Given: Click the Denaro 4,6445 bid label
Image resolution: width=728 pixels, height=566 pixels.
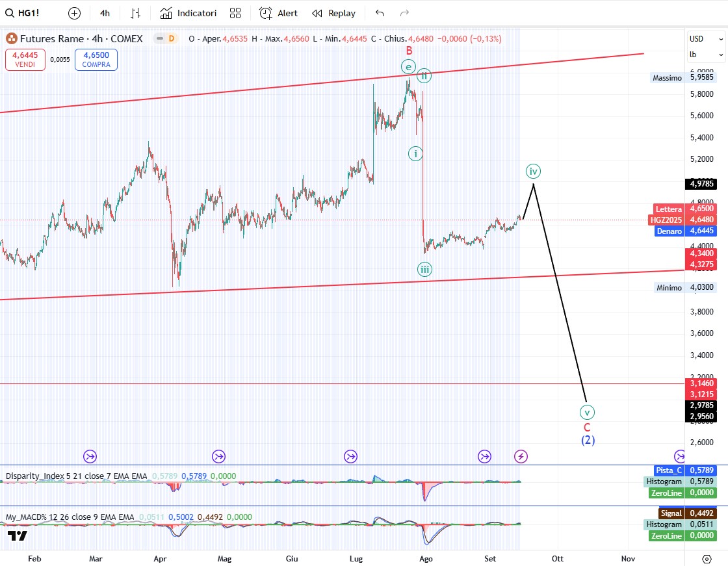Looking at the screenshot, I should tap(686, 231).
